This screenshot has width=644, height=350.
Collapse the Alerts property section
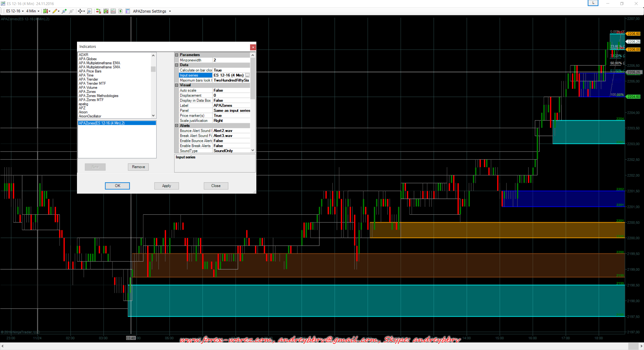(x=177, y=125)
